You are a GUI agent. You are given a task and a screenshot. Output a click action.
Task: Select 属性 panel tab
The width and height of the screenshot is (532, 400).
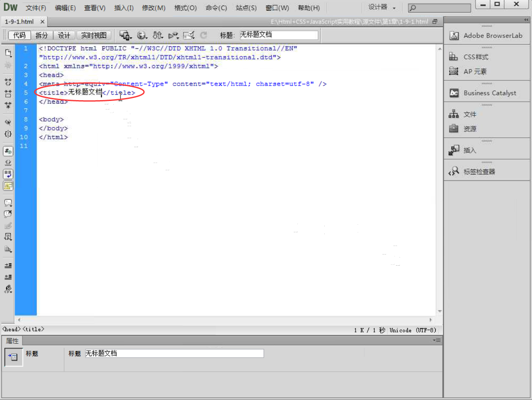[x=12, y=341]
